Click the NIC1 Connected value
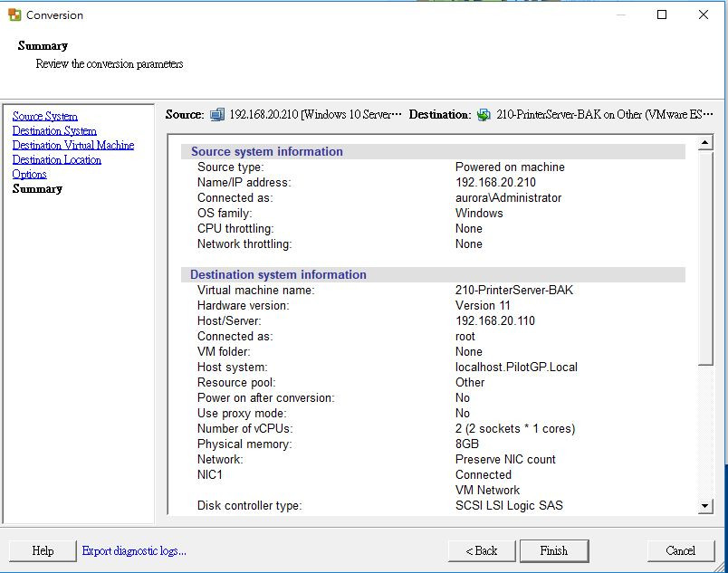The width and height of the screenshot is (728, 573). click(x=484, y=474)
